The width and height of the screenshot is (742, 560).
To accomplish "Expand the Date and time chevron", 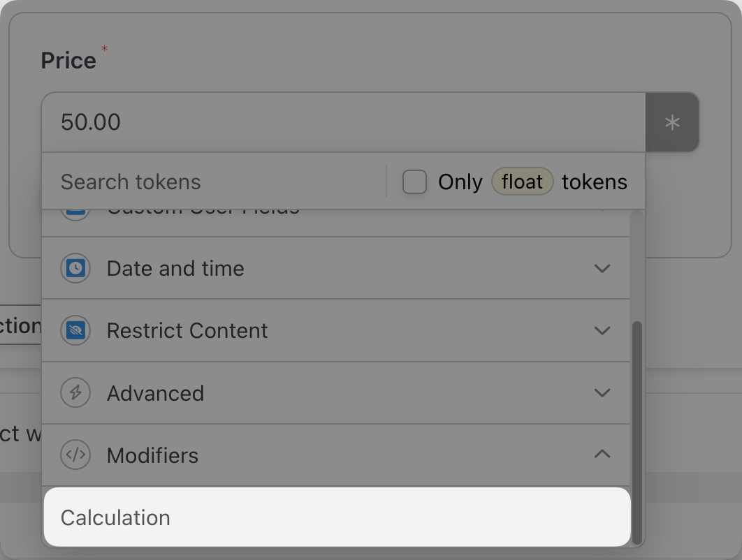I will 602,268.
